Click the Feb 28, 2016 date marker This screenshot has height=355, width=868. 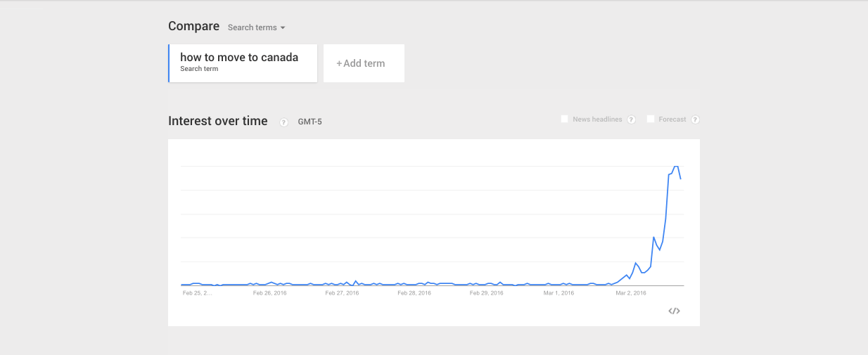tap(414, 293)
